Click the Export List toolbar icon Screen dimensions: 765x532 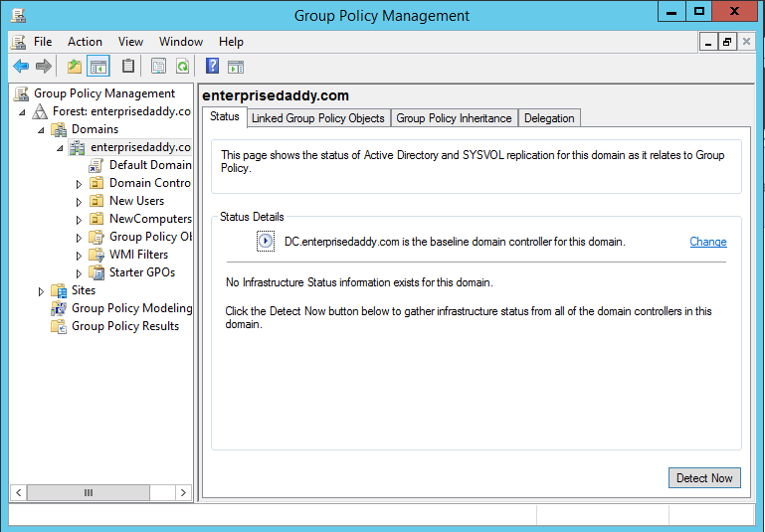tap(158, 67)
